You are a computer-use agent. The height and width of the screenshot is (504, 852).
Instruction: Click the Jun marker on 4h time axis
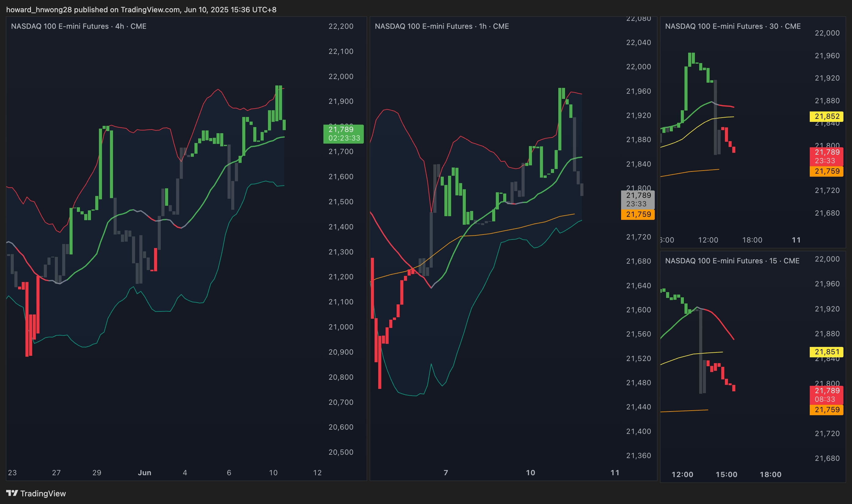point(144,472)
